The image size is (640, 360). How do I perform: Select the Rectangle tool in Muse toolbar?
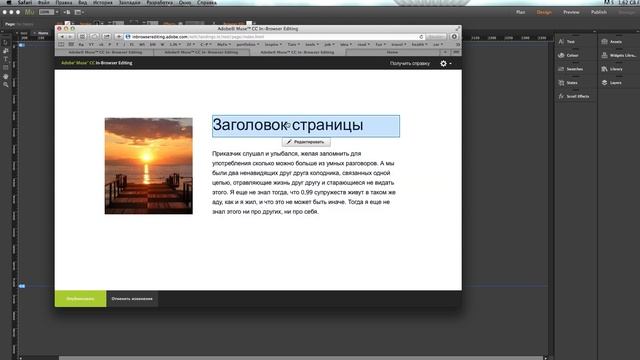5,68
